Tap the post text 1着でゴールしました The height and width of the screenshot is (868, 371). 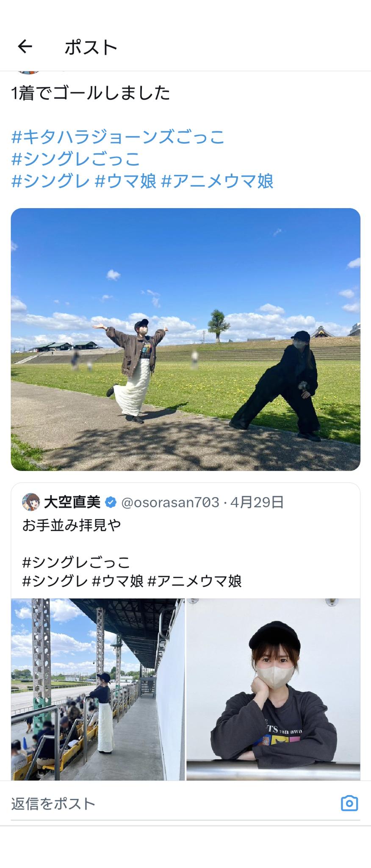tap(91, 93)
